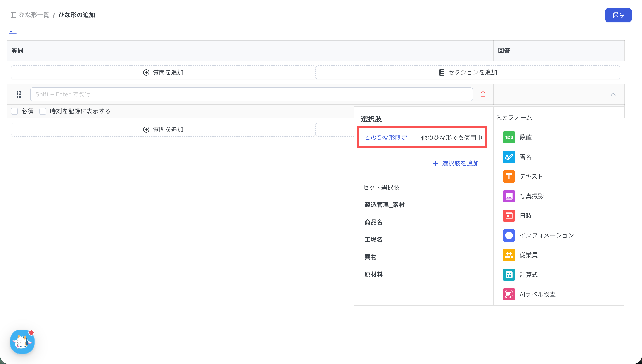Click 選択肢を追加 link
This screenshot has height=364, width=642.
[456, 163]
